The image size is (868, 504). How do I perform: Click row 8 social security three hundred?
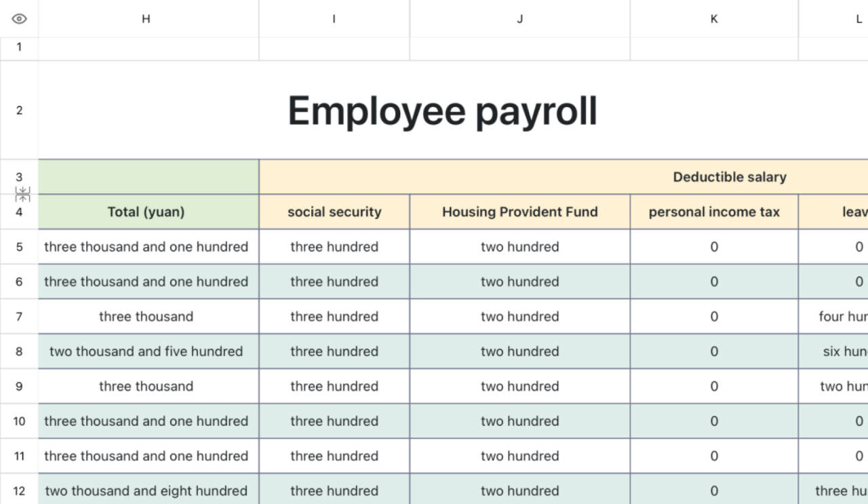(x=334, y=351)
